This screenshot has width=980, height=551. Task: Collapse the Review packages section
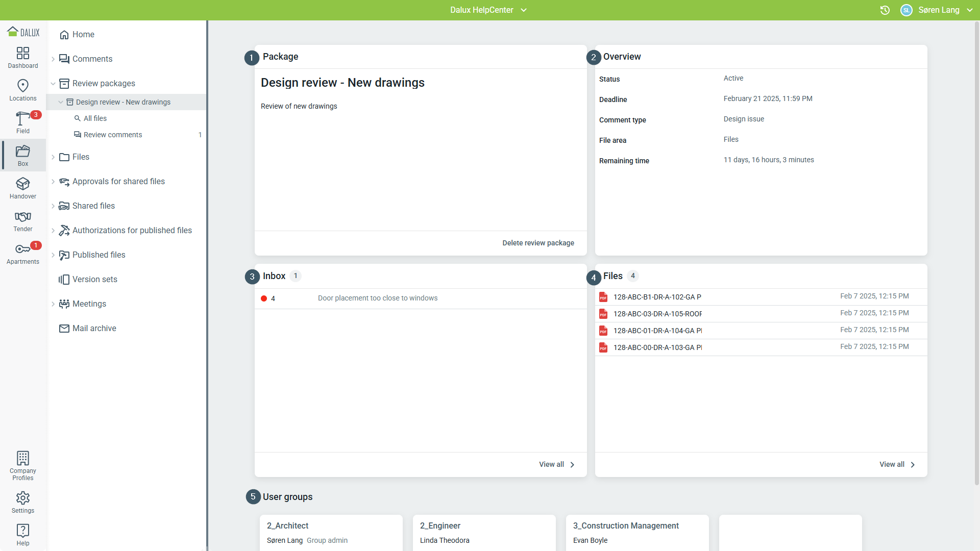click(x=53, y=83)
